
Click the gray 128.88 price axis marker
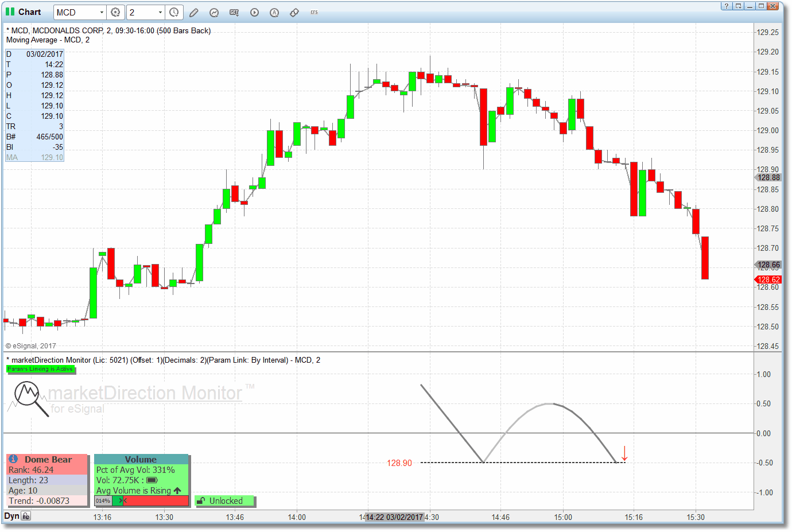coord(768,177)
